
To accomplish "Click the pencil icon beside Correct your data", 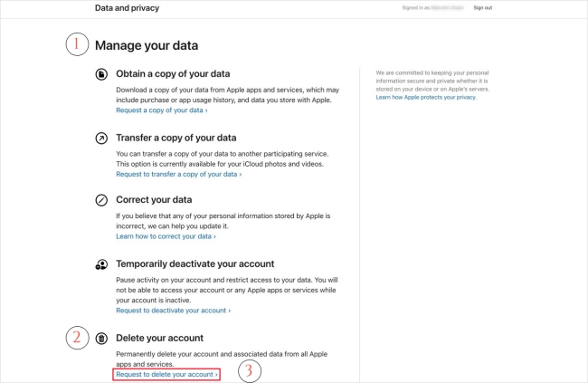I will (101, 200).
